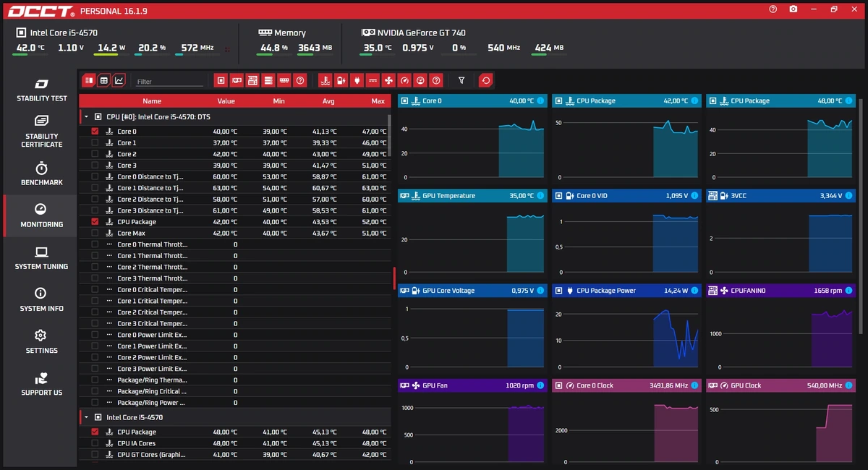This screenshot has width=868, height=470.
Task: Sort table by Min column header
Action: [278, 101]
